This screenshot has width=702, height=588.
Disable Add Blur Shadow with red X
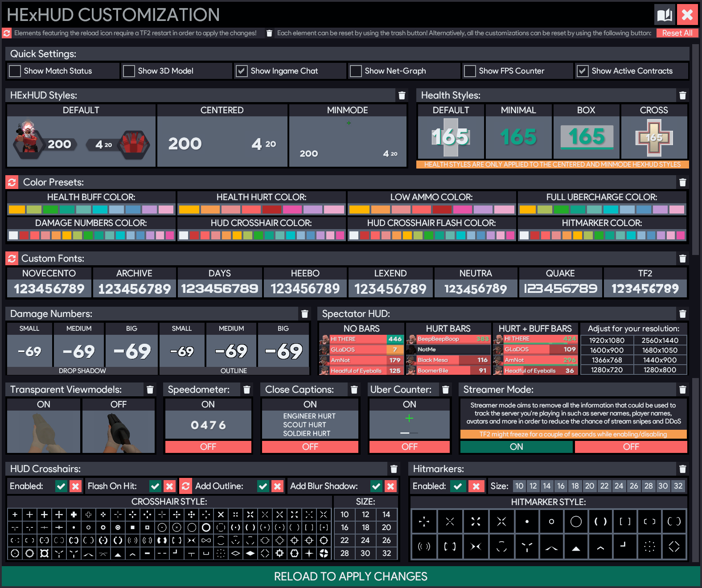[x=390, y=486]
